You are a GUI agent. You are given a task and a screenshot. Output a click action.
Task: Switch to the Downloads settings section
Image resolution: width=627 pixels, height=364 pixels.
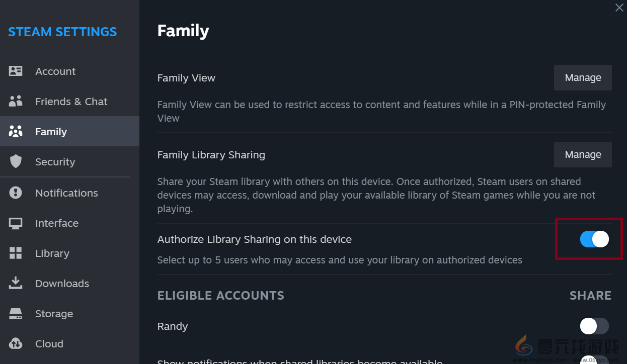click(x=62, y=283)
